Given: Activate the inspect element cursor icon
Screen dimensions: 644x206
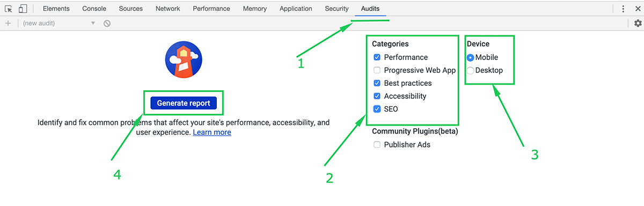Looking at the screenshot, I should coord(9,9).
